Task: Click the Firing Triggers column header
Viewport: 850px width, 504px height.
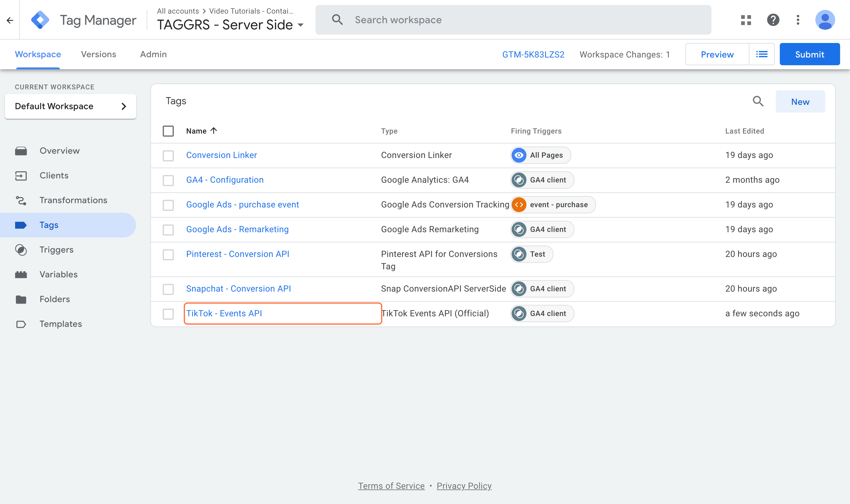Action: (x=536, y=131)
